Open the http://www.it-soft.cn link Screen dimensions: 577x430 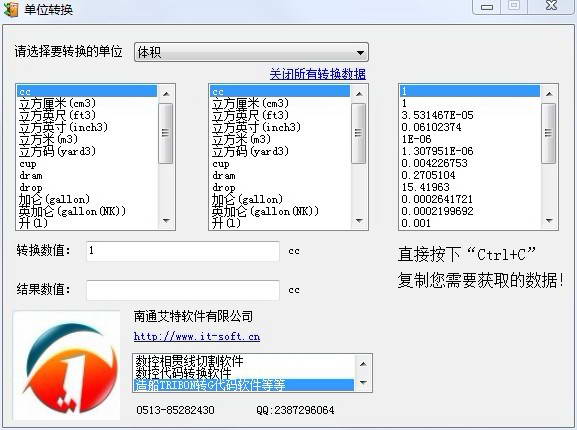click(197, 337)
